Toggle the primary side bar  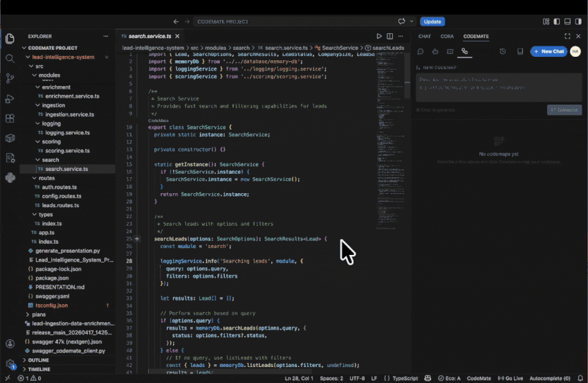click(557, 21)
